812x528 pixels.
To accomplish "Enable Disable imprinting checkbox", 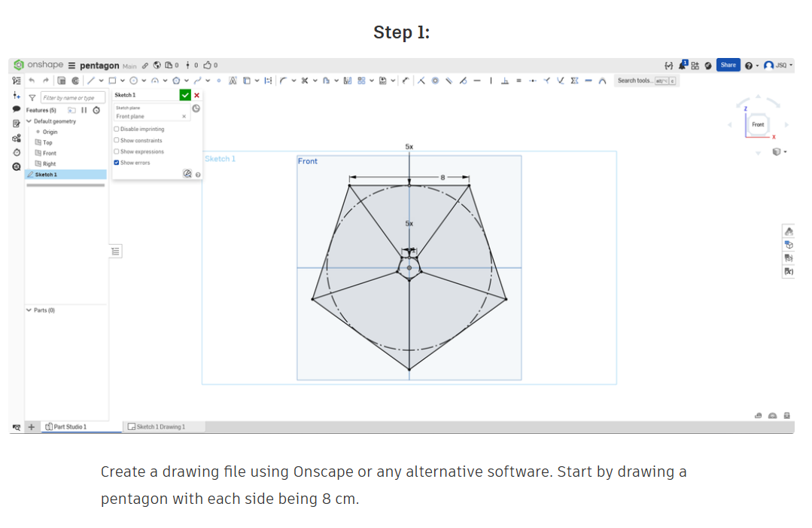I will click(117, 129).
